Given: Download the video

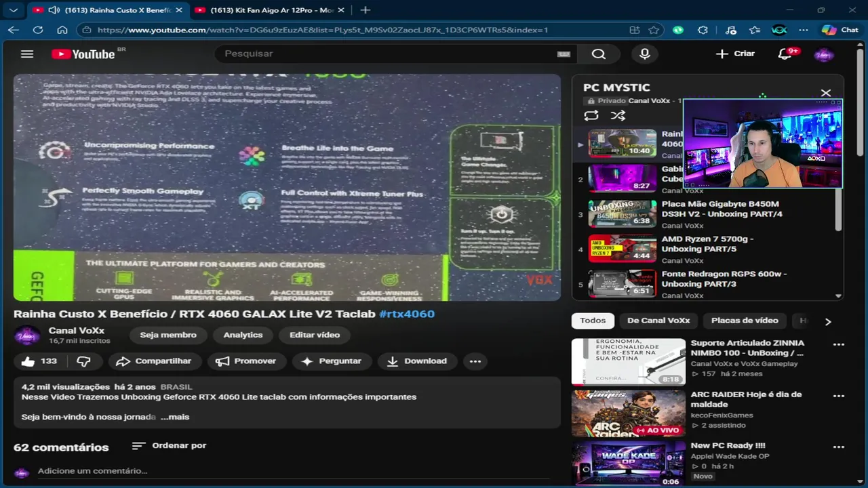Looking at the screenshot, I should pos(416,361).
